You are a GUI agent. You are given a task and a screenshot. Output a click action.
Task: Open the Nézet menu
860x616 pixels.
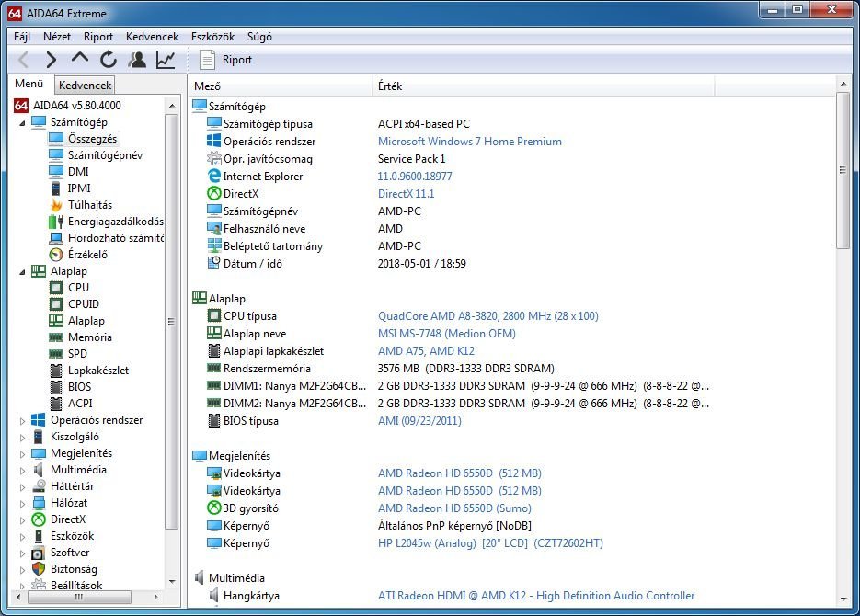click(57, 37)
